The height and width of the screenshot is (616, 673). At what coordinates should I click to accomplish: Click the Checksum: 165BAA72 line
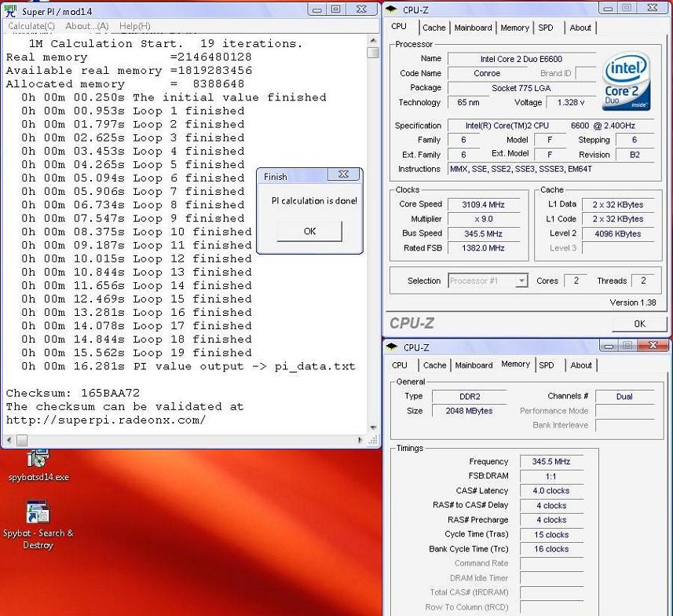click(x=73, y=393)
